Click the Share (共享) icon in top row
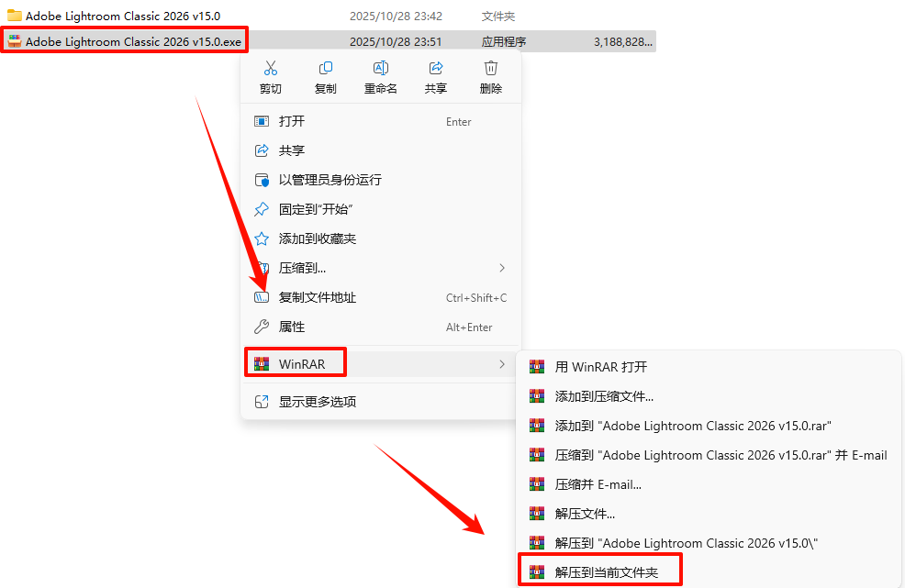Image resolution: width=905 pixels, height=588 pixels. point(436,68)
